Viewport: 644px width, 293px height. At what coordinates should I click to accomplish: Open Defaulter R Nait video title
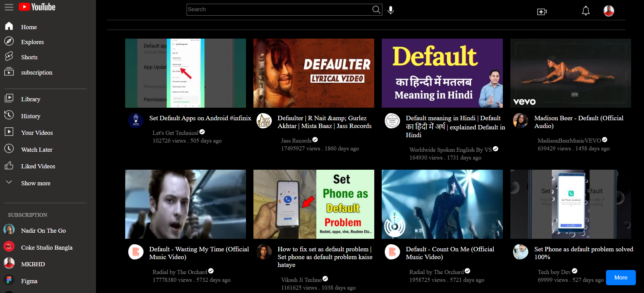coord(324,122)
